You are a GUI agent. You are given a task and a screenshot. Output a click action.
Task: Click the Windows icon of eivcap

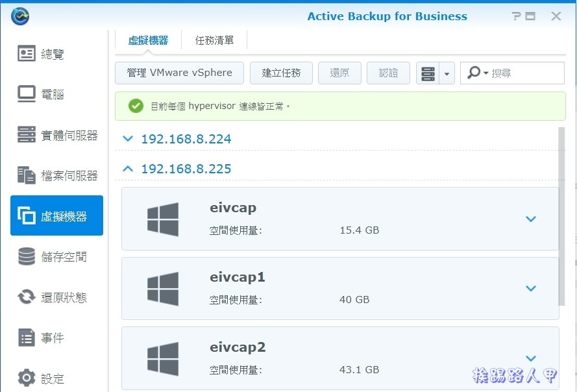click(x=163, y=219)
